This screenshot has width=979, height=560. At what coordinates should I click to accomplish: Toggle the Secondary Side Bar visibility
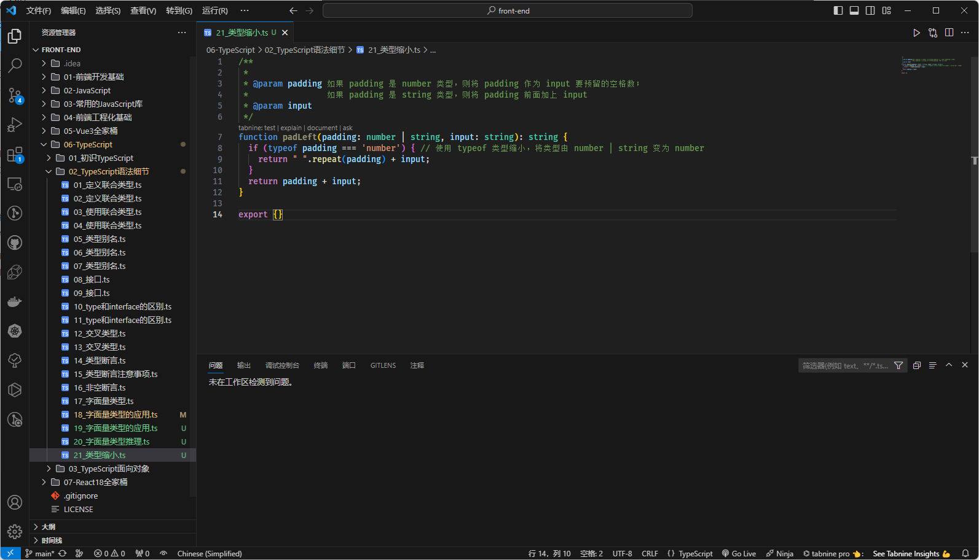(x=870, y=10)
